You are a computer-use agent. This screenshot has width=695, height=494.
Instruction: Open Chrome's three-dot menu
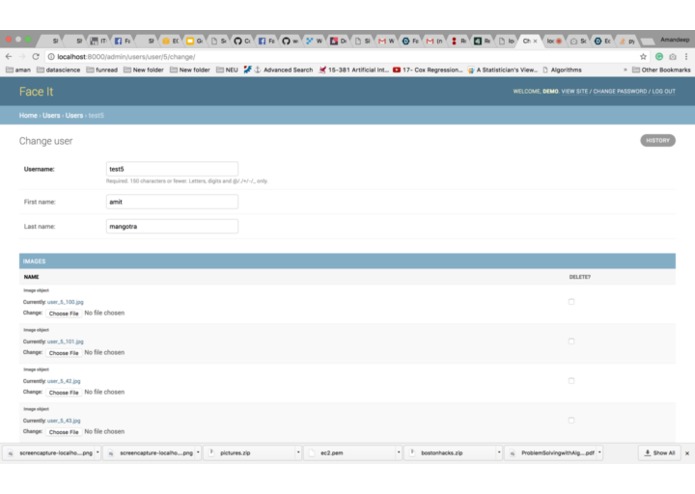tap(686, 57)
